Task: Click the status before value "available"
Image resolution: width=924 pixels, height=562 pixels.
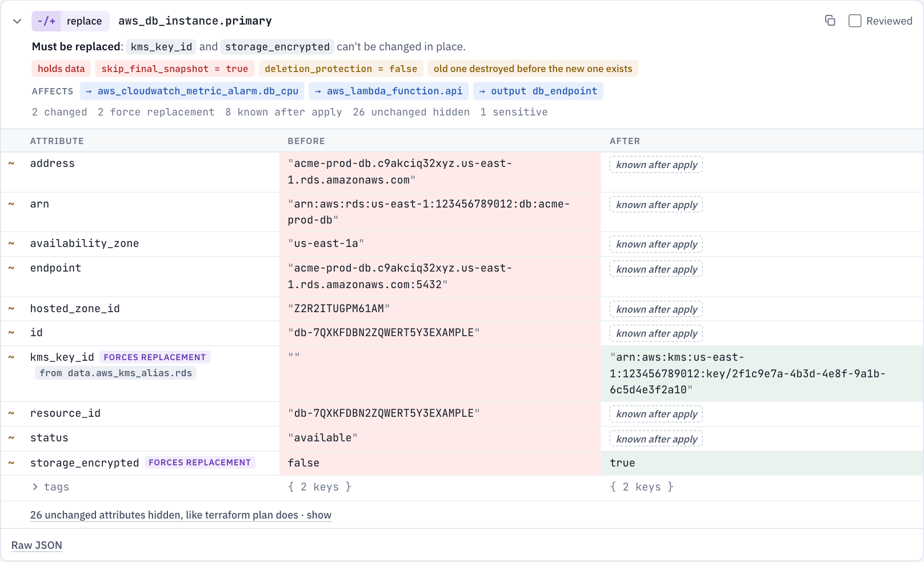Action: (x=323, y=438)
